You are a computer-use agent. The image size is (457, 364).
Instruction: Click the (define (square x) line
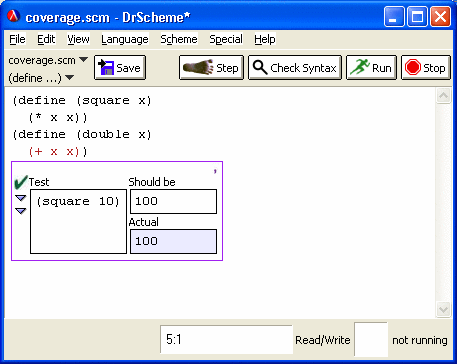coord(82,100)
